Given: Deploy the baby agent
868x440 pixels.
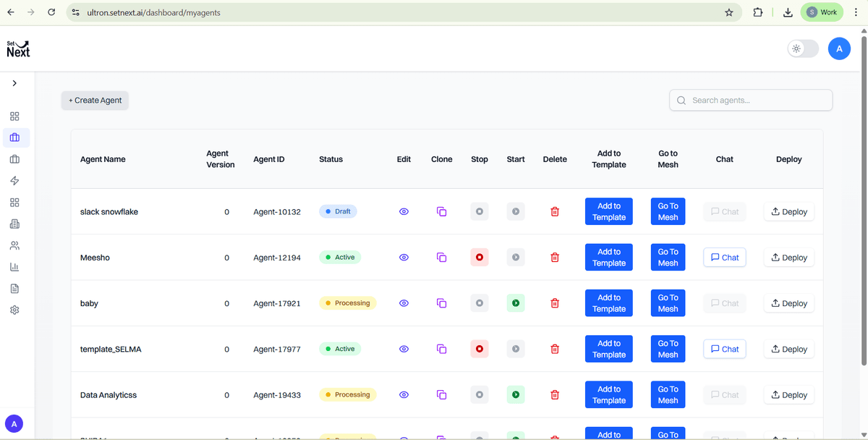Looking at the screenshot, I should tap(789, 303).
